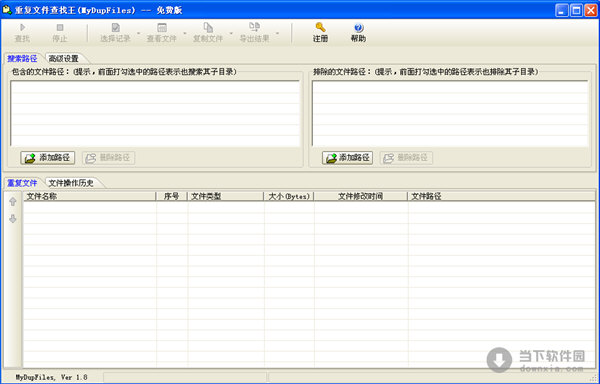Click 删除路径 under included file paths
Image resolution: width=600 pixels, height=384 pixels.
pos(109,158)
